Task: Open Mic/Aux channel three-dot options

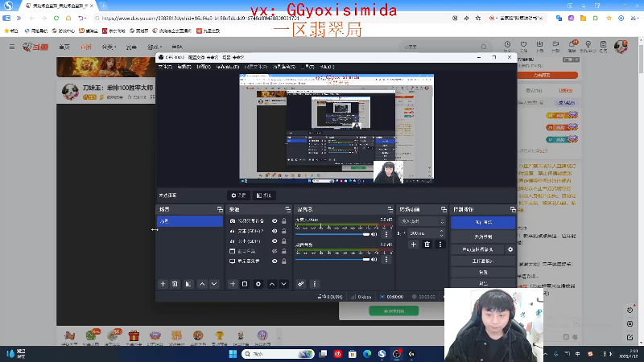Action: [x=386, y=234]
